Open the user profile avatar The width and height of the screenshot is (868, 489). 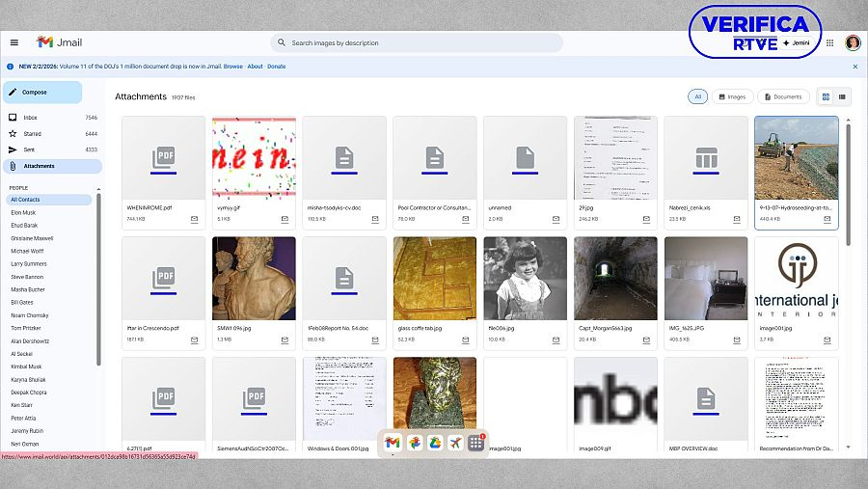(x=853, y=42)
